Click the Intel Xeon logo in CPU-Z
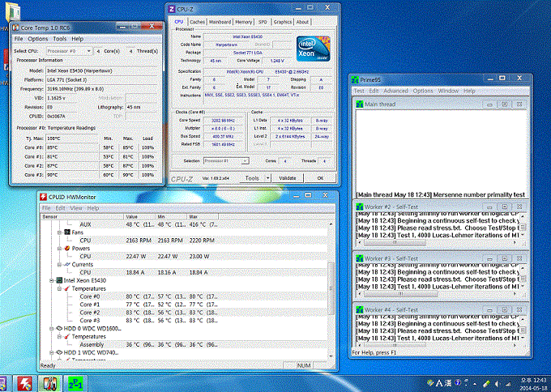The width and height of the screenshot is (551, 392). pos(313,49)
